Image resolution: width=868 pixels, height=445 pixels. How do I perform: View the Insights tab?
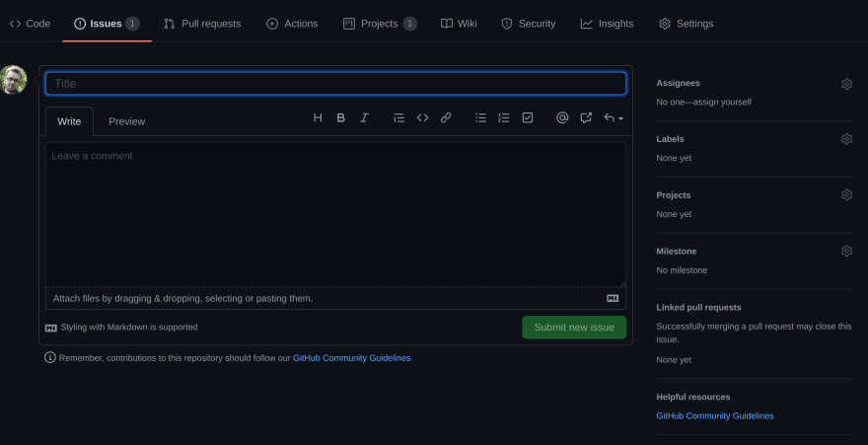coord(607,24)
